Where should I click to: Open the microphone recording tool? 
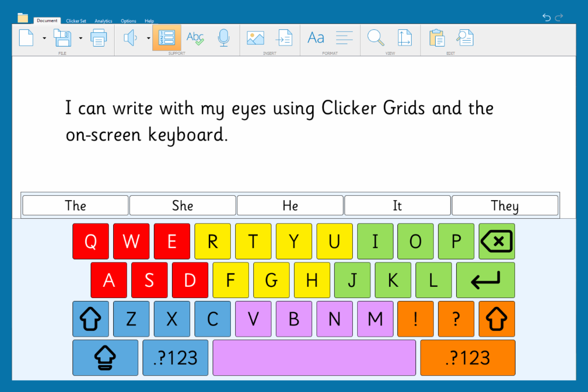point(224,38)
